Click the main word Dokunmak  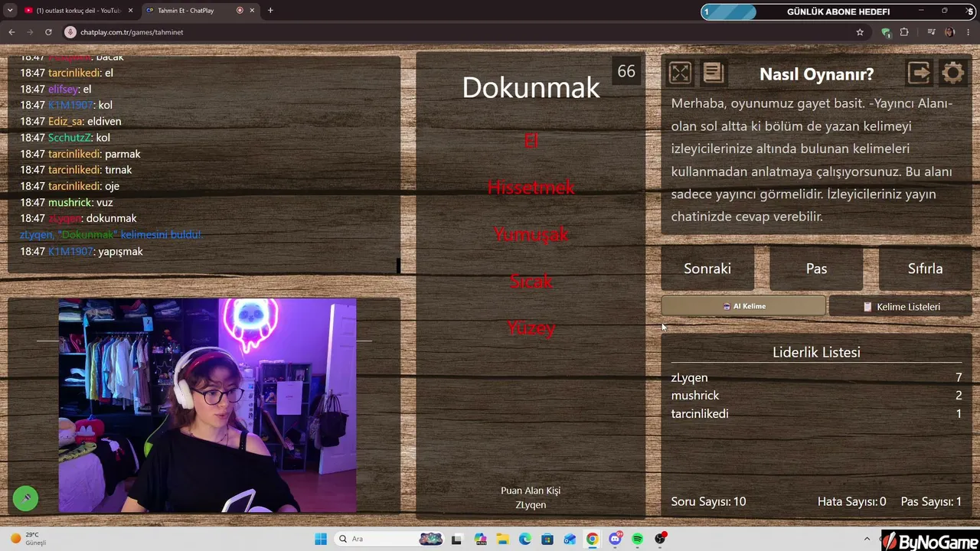pyautogui.click(x=531, y=88)
